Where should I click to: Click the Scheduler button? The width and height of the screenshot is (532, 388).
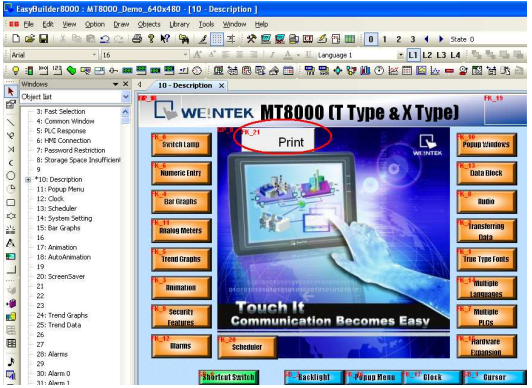(x=247, y=347)
